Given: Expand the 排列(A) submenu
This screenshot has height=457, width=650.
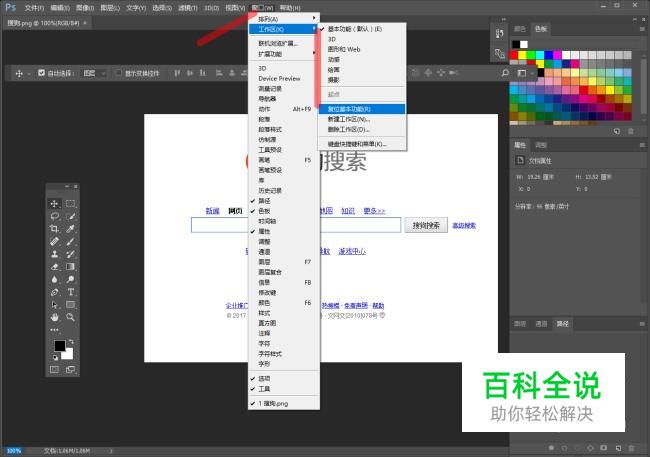Looking at the screenshot, I should click(x=284, y=19).
